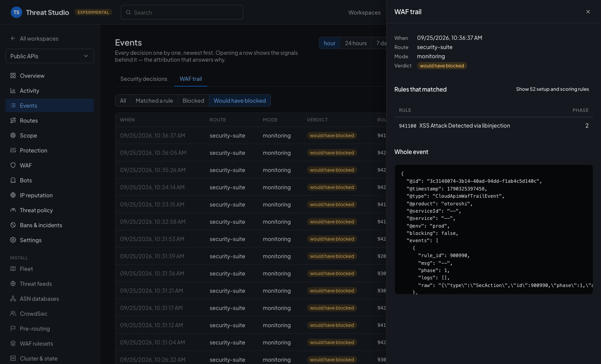Click the would have blocked verdict badge in panel
This screenshot has height=364, width=601.
[442, 66]
